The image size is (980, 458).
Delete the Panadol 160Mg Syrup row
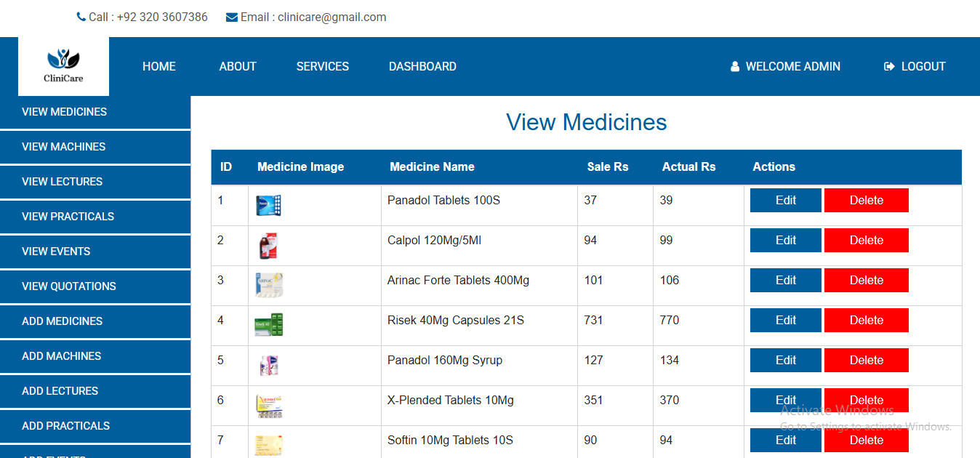[x=867, y=361]
